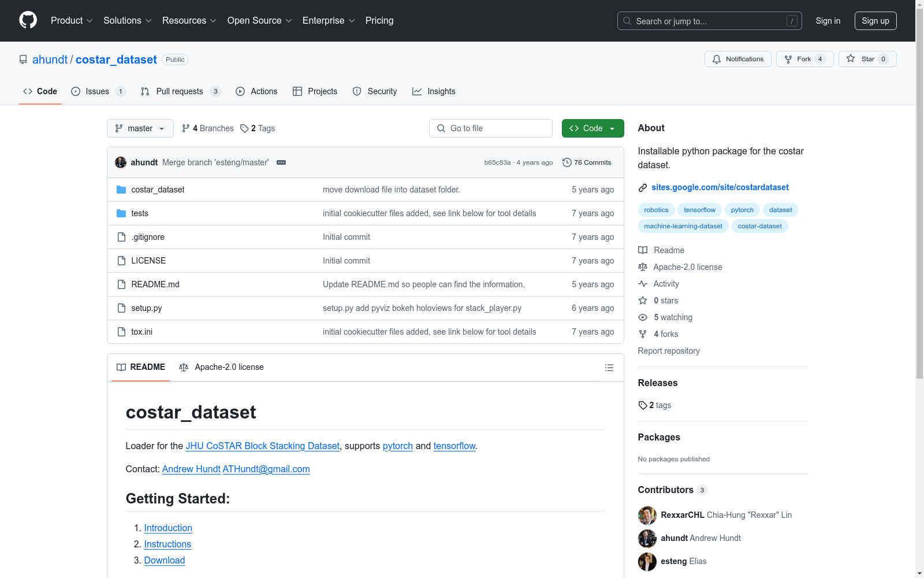924x578 pixels.
Task: Click the costar_dataset folder icon
Action: (121, 190)
